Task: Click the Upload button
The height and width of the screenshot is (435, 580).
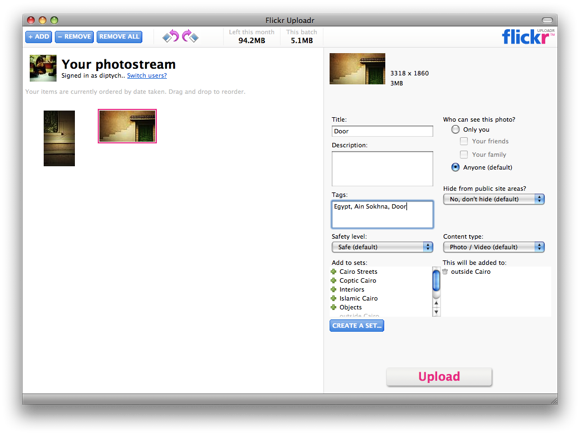Action: (439, 377)
